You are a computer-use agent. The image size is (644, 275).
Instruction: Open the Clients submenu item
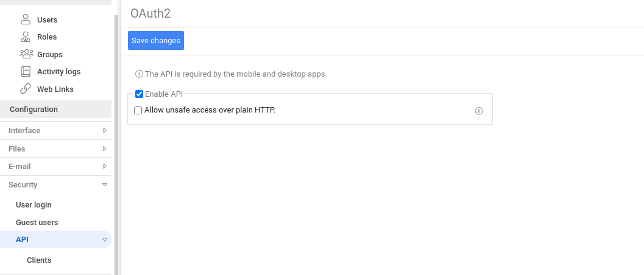[39, 260]
